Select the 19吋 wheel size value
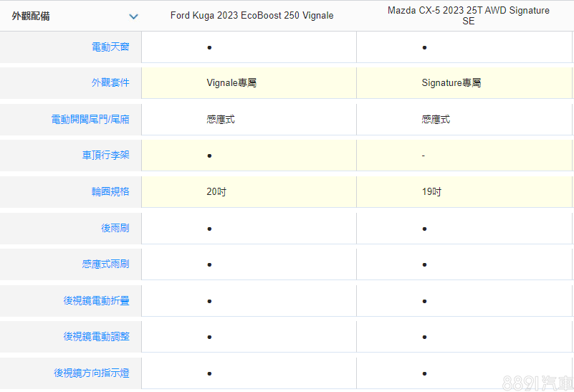 pos(431,192)
